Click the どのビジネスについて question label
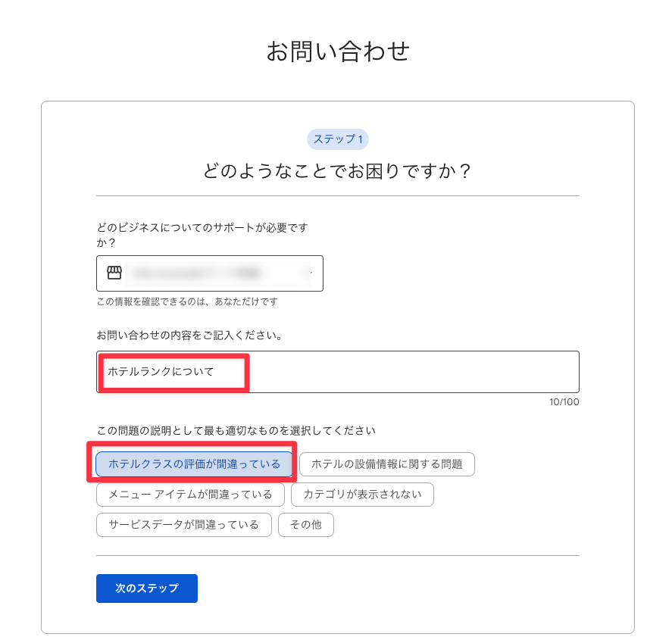Screen dimensions: 672x640 (202, 236)
